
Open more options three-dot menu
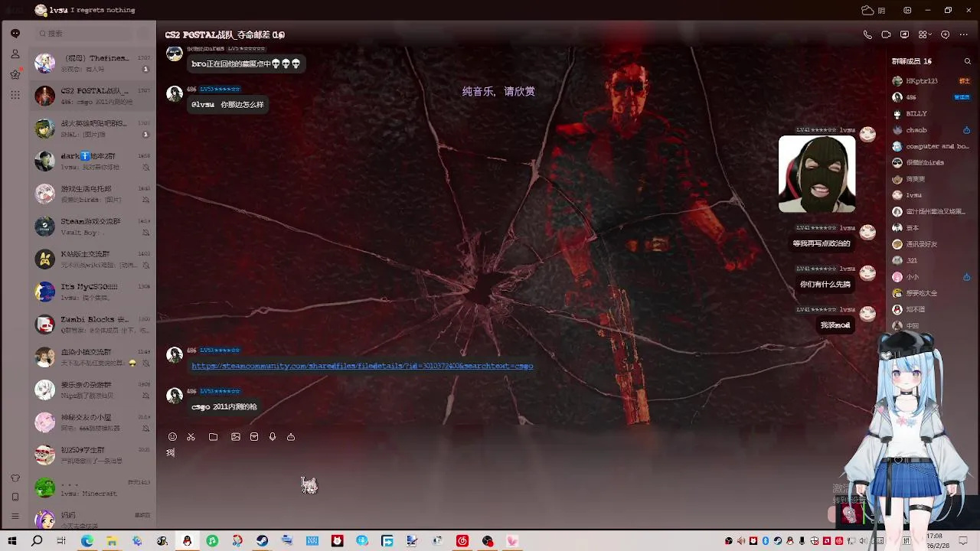964,34
